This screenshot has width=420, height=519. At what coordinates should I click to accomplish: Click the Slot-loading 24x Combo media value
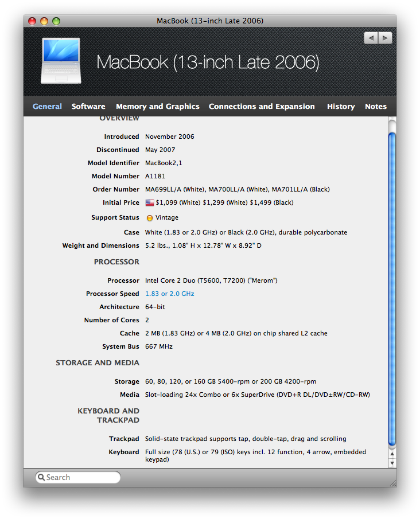(x=258, y=395)
